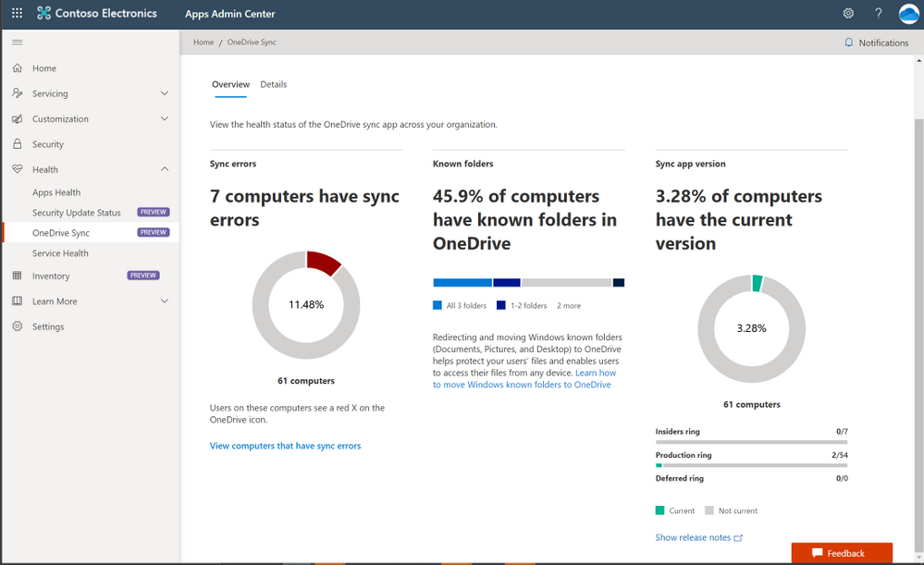Image resolution: width=924 pixels, height=565 pixels.
Task: Click the Inventory grid icon
Action: click(17, 276)
